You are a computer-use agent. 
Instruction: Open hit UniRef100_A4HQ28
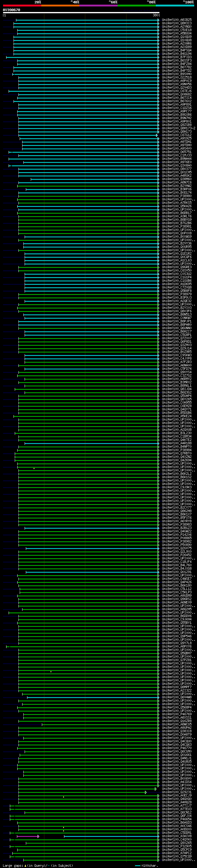click(x=177, y=802)
